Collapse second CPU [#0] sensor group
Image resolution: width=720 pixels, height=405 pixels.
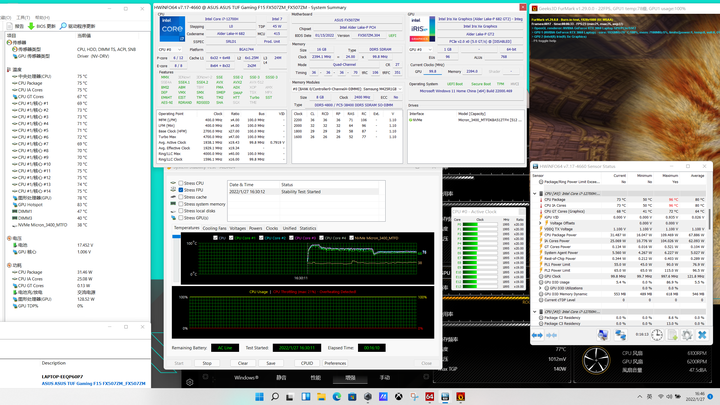tap(534, 312)
